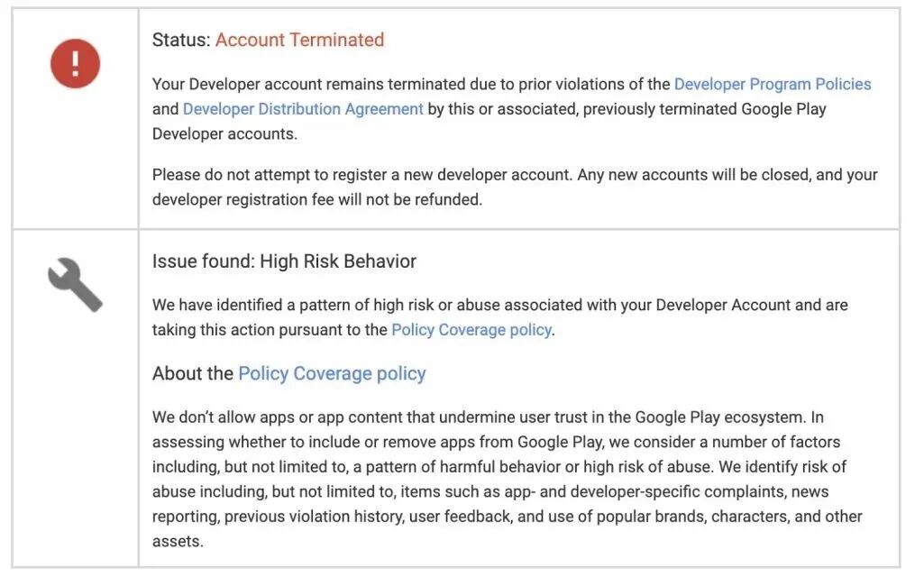Click the gray wrench icon
Image resolution: width=924 pixels, height=577 pixels.
pyautogui.click(x=75, y=285)
